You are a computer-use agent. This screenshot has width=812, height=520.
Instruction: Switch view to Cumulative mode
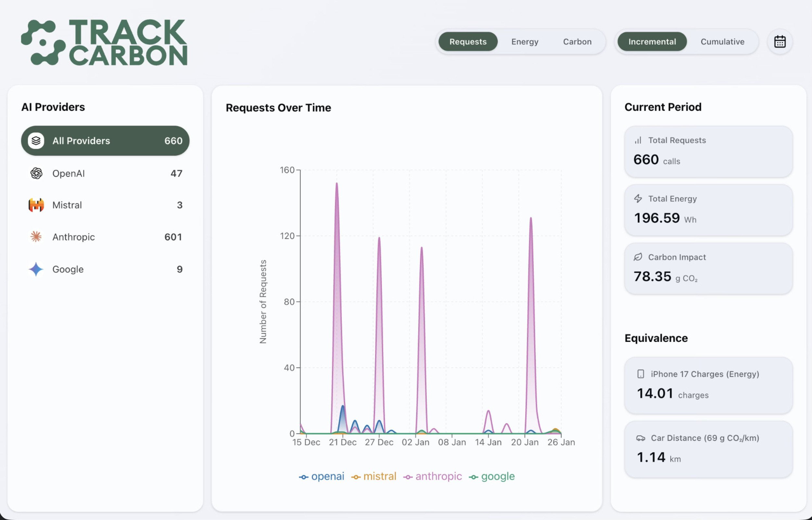722,42
